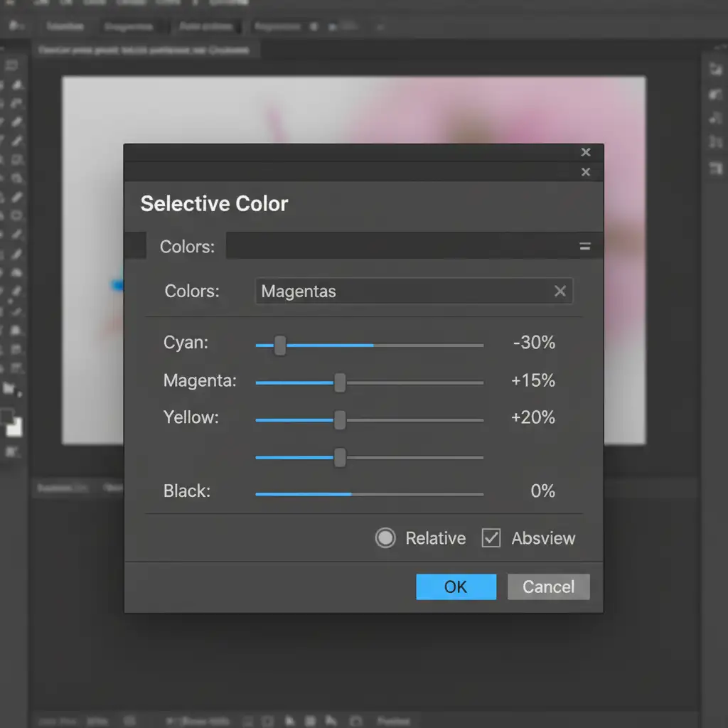The height and width of the screenshot is (728, 728).
Task: Click Cancel to discard changes
Action: (x=548, y=587)
